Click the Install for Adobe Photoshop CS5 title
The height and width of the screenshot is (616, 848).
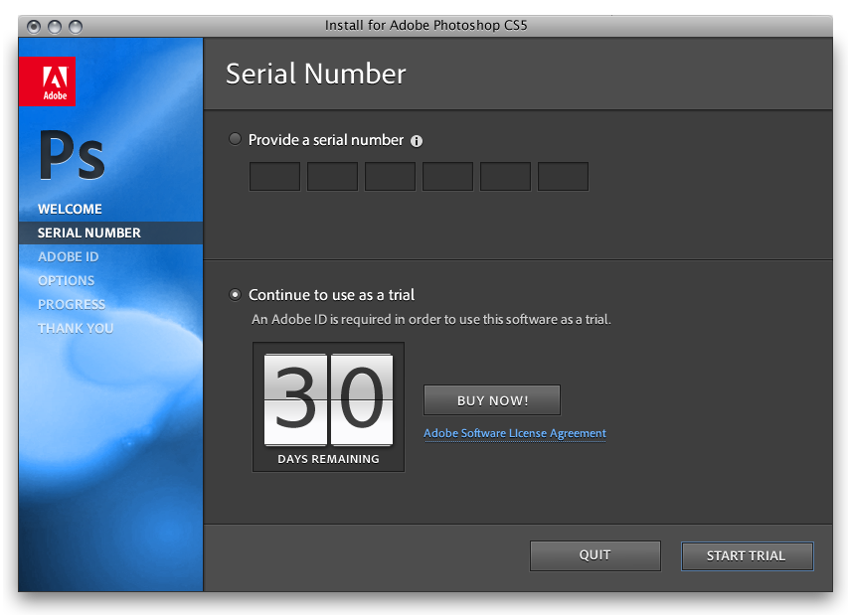tap(426, 26)
